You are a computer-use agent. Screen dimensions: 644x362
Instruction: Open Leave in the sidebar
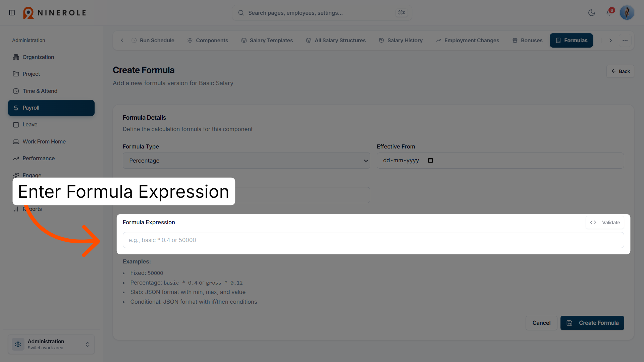(x=51, y=125)
